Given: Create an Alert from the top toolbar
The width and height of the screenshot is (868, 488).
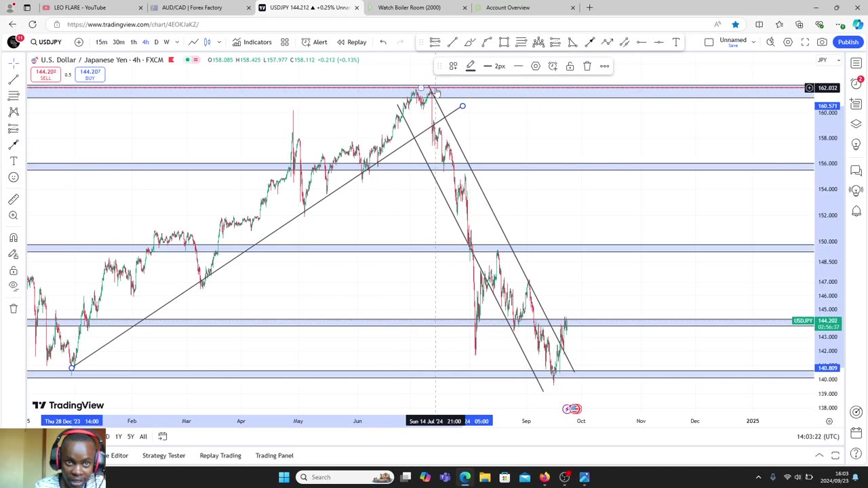Looking at the screenshot, I should coord(314,42).
